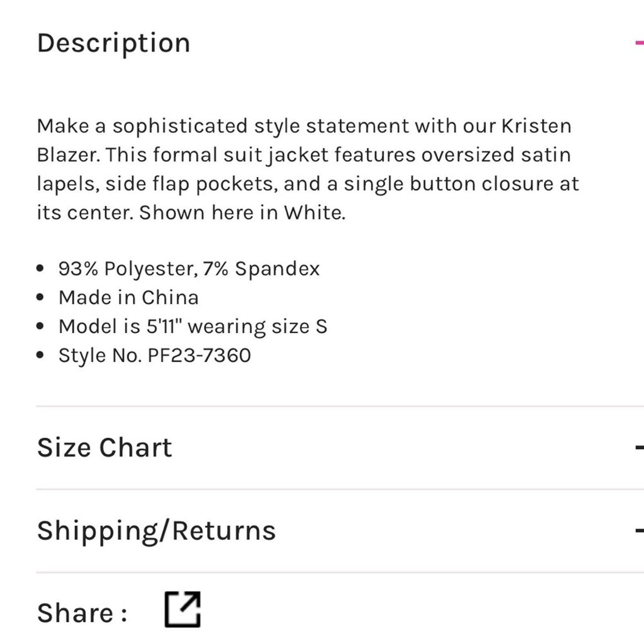This screenshot has width=644, height=644.
Task: Open the Shipping/Returns section heading
Action: (x=157, y=531)
